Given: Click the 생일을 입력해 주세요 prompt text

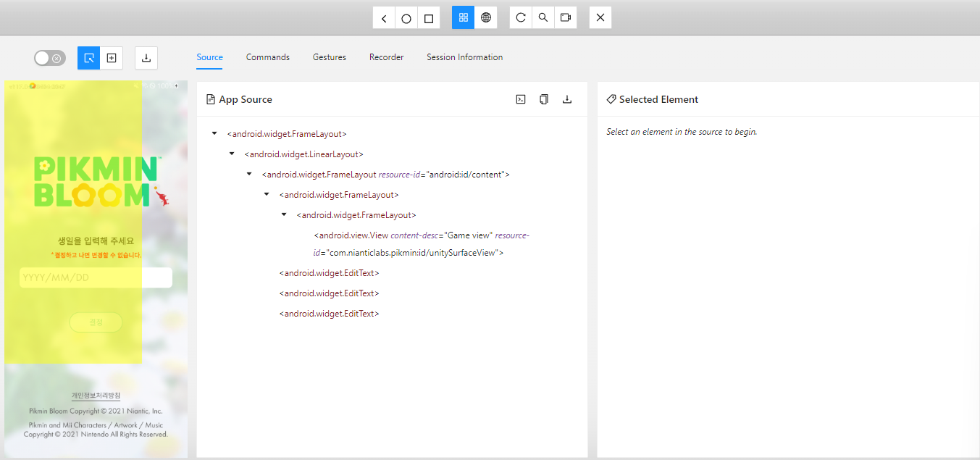Looking at the screenshot, I should (x=96, y=241).
